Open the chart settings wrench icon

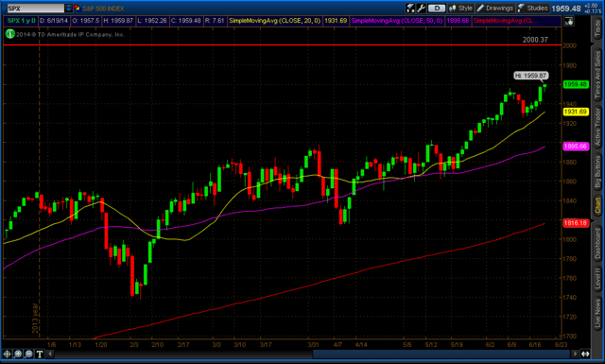tap(422, 9)
